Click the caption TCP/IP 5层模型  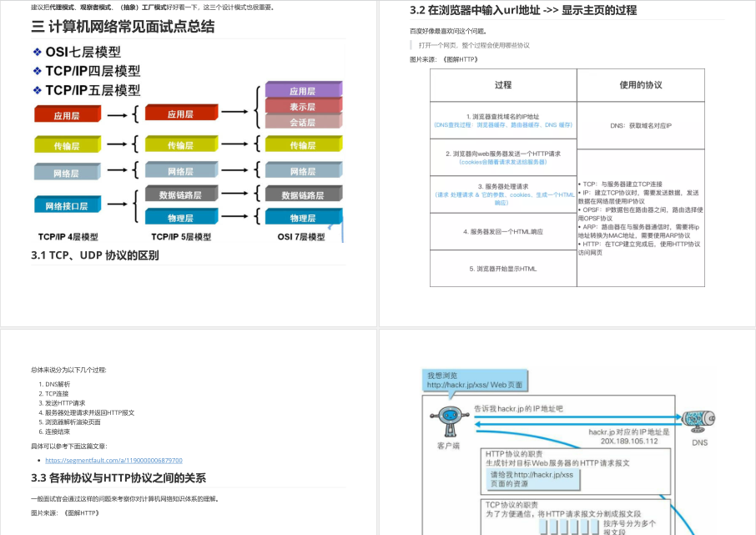181,237
